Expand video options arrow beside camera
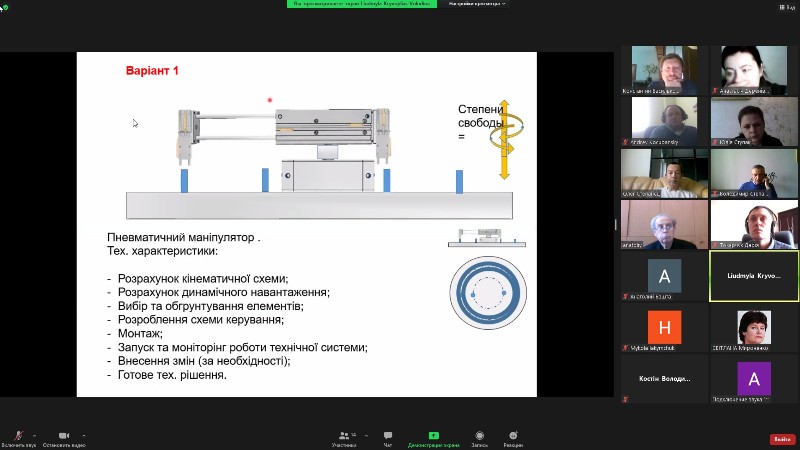The width and height of the screenshot is (800, 450). pyautogui.click(x=83, y=435)
